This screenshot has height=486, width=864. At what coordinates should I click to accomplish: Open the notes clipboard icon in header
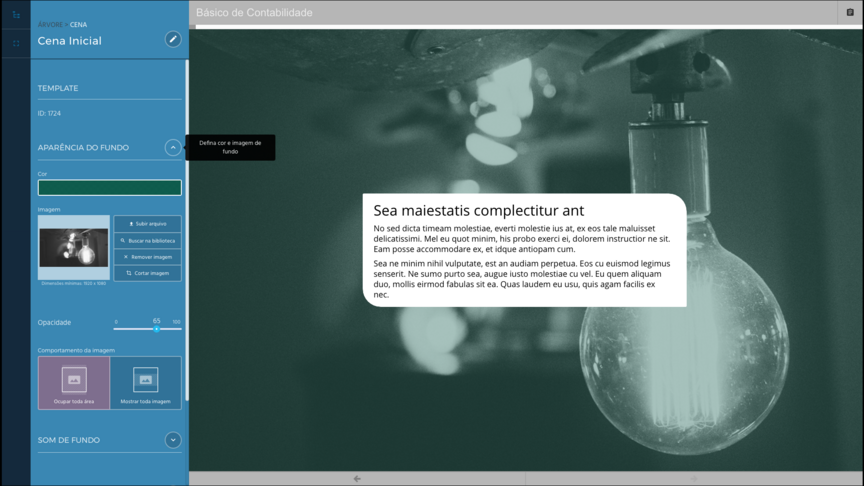(850, 12)
